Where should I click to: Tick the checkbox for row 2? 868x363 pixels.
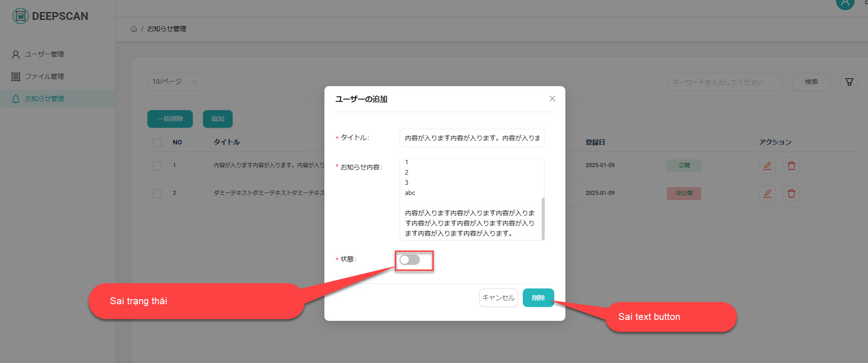(157, 193)
